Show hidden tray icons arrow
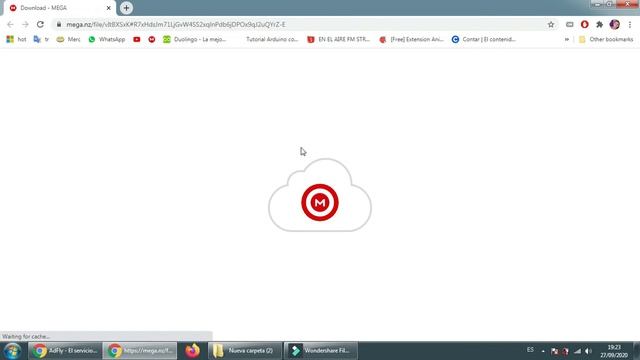The height and width of the screenshot is (360, 640). pyautogui.click(x=543, y=351)
